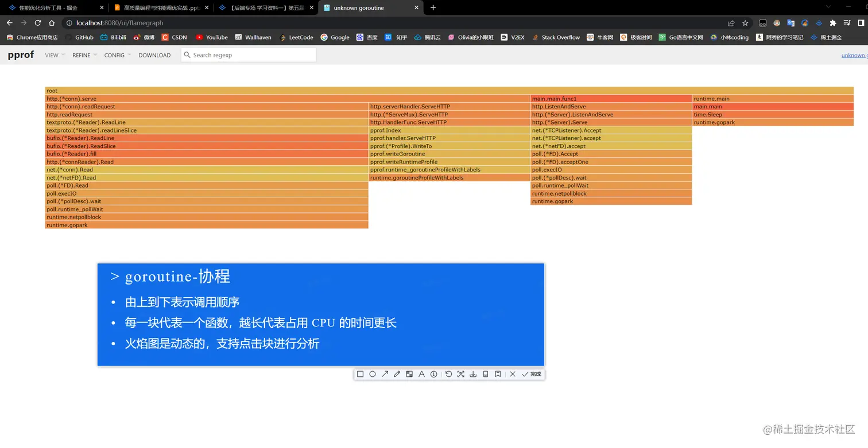Image resolution: width=868 pixels, height=448 pixels.
Task: Click the main.main.func1 flame block
Action: pyautogui.click(x=611, y=99)
